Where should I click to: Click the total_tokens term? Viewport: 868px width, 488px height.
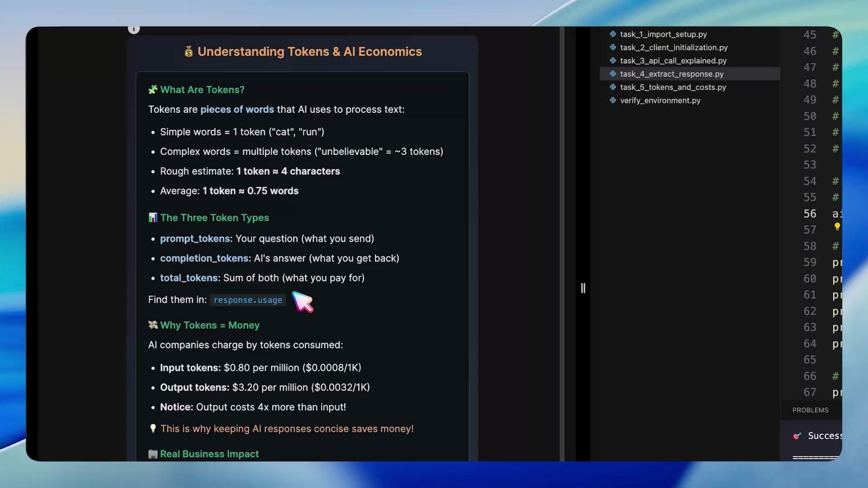(189, 278)
